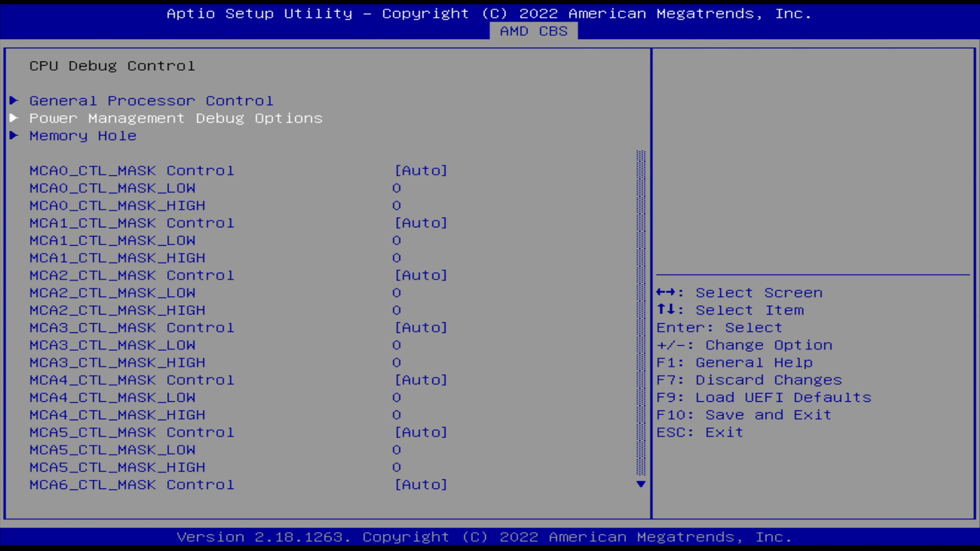980x551 pixels.
Task: Edit MCA4_CTL_MASK_LOW value field
Action: point(397,398)
